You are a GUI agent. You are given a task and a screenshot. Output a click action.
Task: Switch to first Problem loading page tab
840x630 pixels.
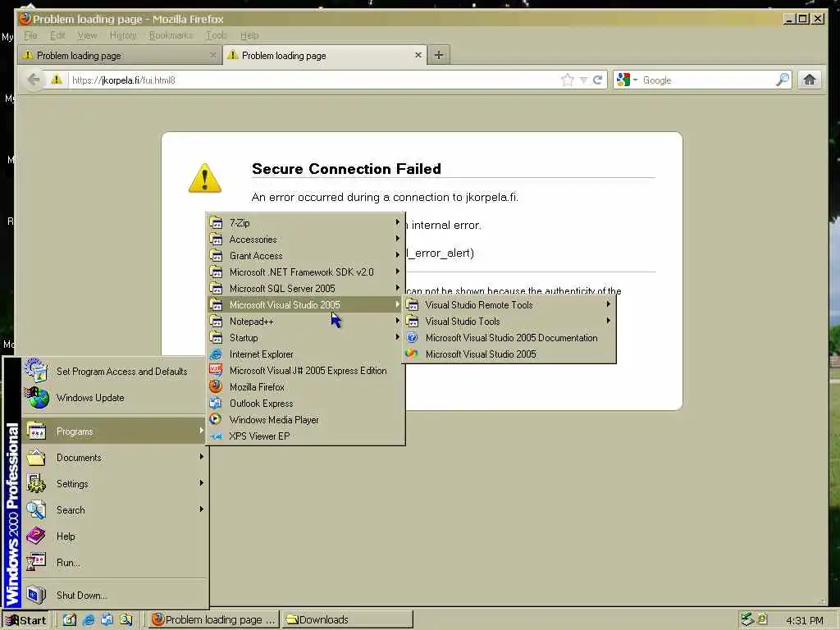point(119,55)
